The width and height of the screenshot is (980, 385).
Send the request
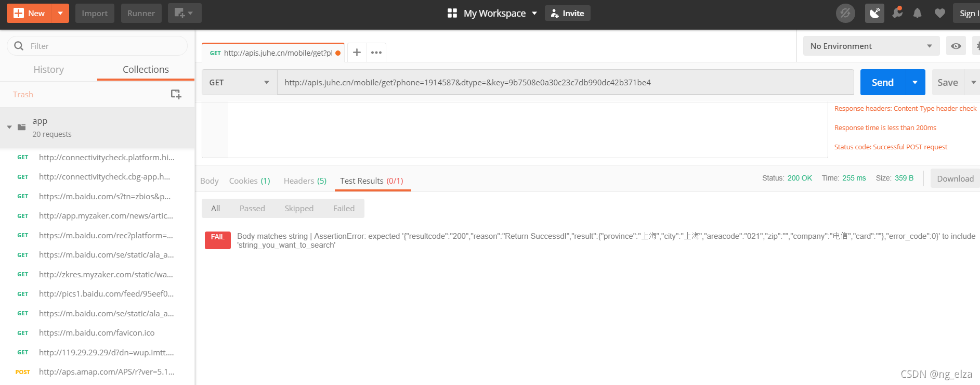(882, 82)
